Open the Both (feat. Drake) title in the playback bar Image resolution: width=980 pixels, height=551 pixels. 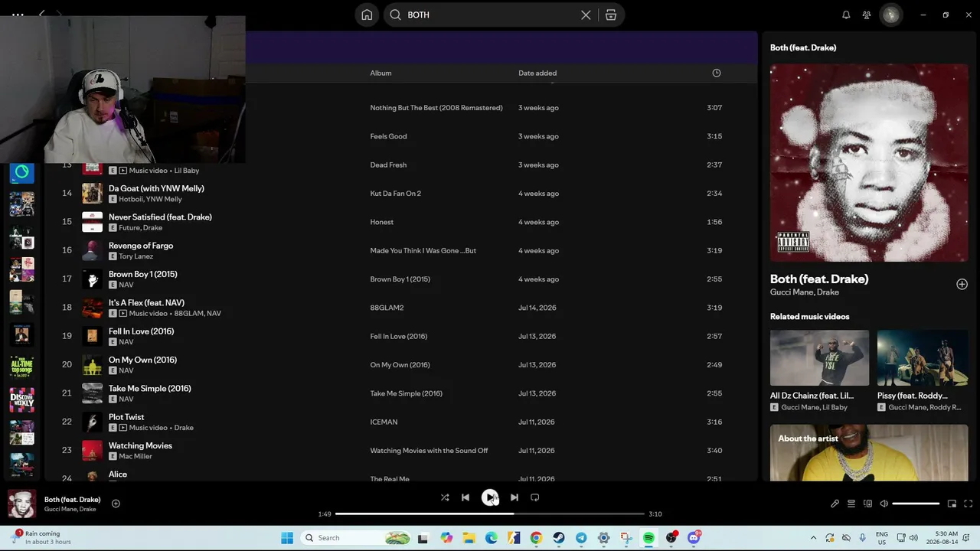coord(73,500)
